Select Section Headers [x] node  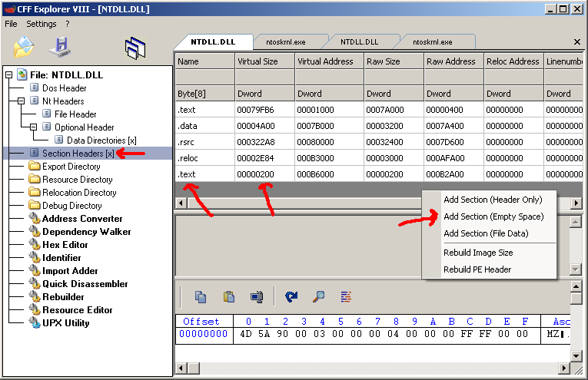(78, 154)
